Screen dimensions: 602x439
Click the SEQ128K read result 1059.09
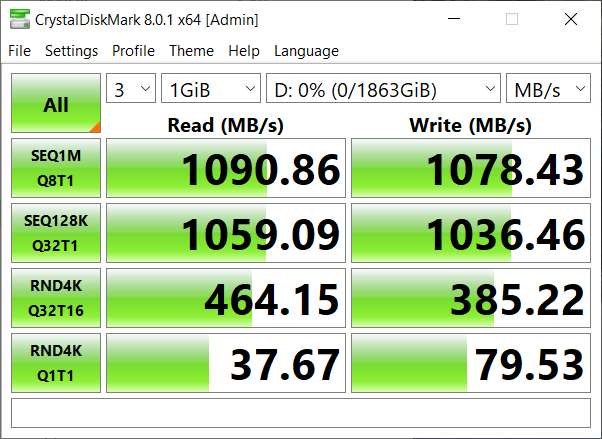226,233
